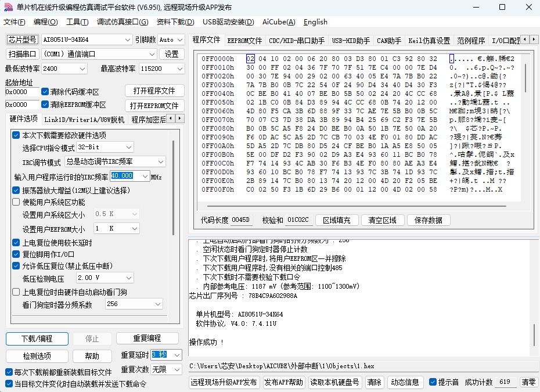Open the 编程(O) menu
This screenshot has height=392, width=540.
click(45, 22)
